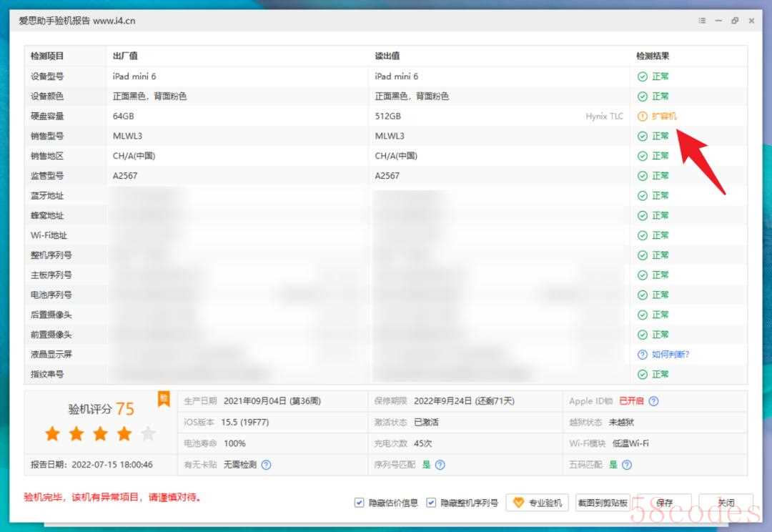The width and height of the screenshot is (772, 532).
Task: Open 专业验机 professional inspection
Action: point(537,503)
